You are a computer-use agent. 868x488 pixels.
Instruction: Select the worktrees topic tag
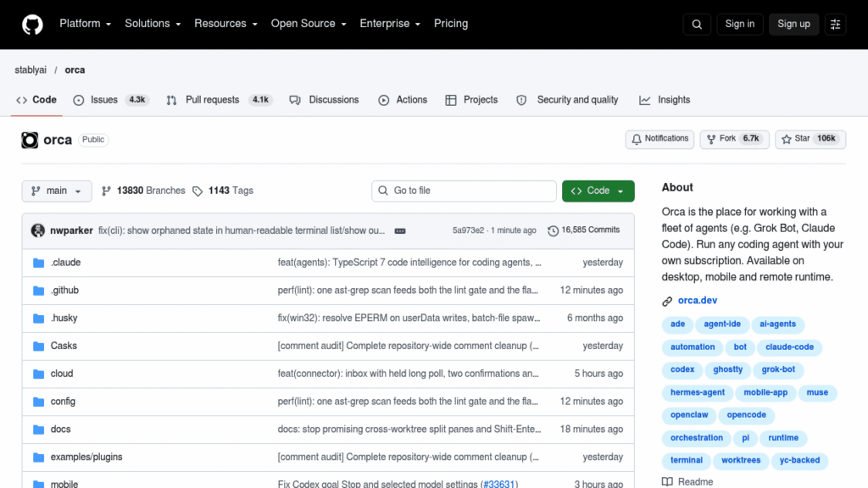(x=741, y=460)
